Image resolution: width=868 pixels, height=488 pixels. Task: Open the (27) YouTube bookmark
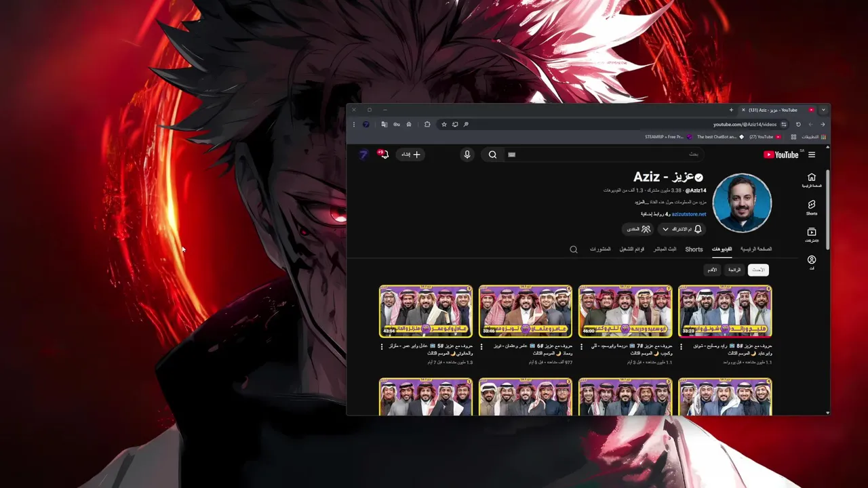(765, 137)
